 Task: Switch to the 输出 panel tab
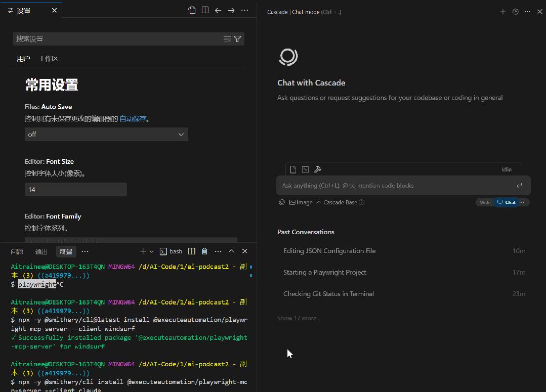(x=41, y=251)
